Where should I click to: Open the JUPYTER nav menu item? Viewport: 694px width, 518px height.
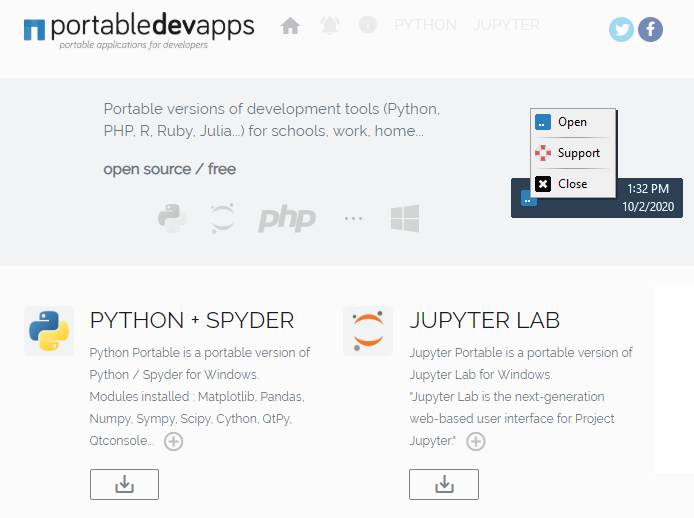click(506, 25)
